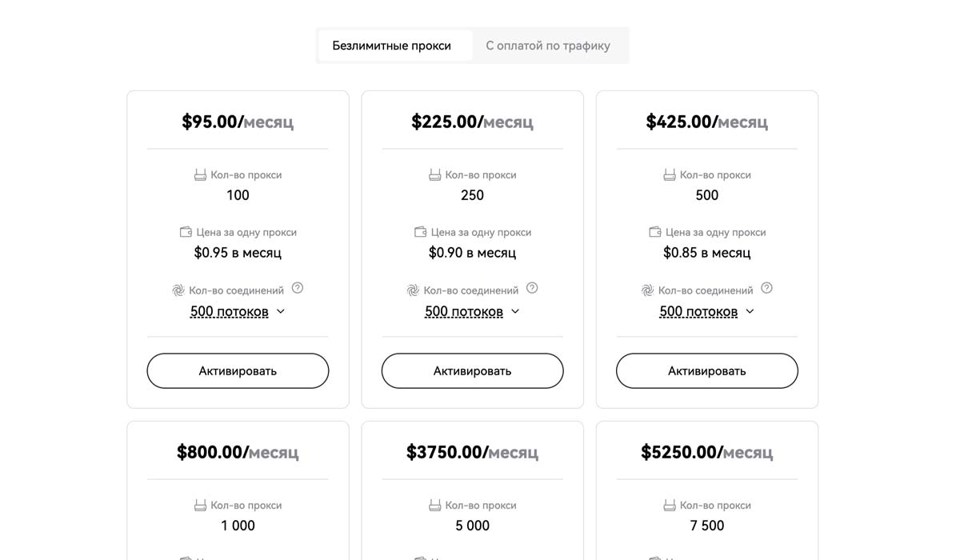This screenshot has height=560, width=960.
Task: Open the 500 потоков dropdown in the $95.00 plan
Action: (238, 312)
